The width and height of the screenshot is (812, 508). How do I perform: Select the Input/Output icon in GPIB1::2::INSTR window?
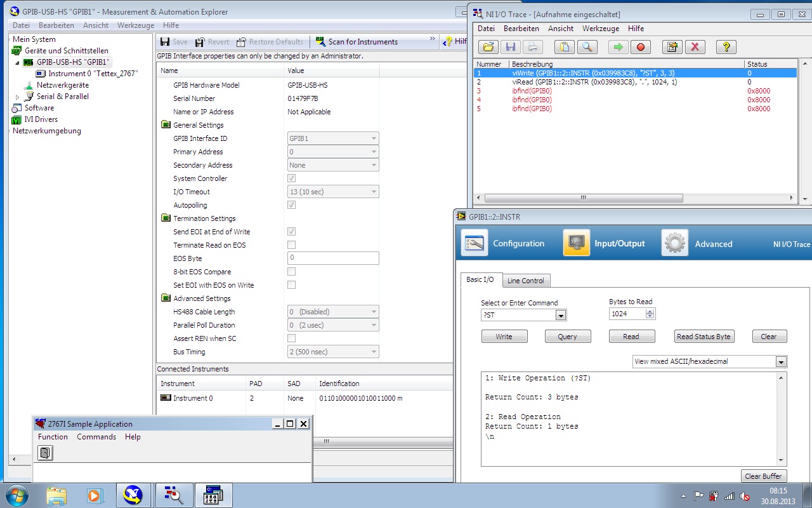coord(576,243)
